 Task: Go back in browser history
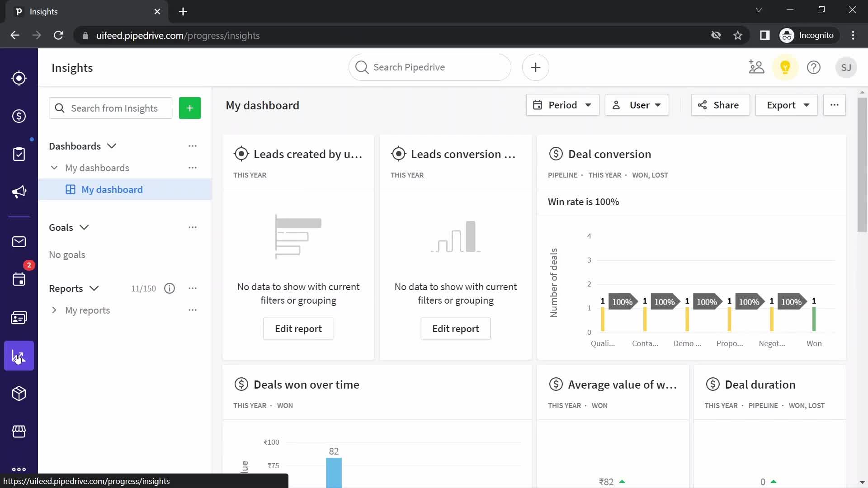click(15, 35)
